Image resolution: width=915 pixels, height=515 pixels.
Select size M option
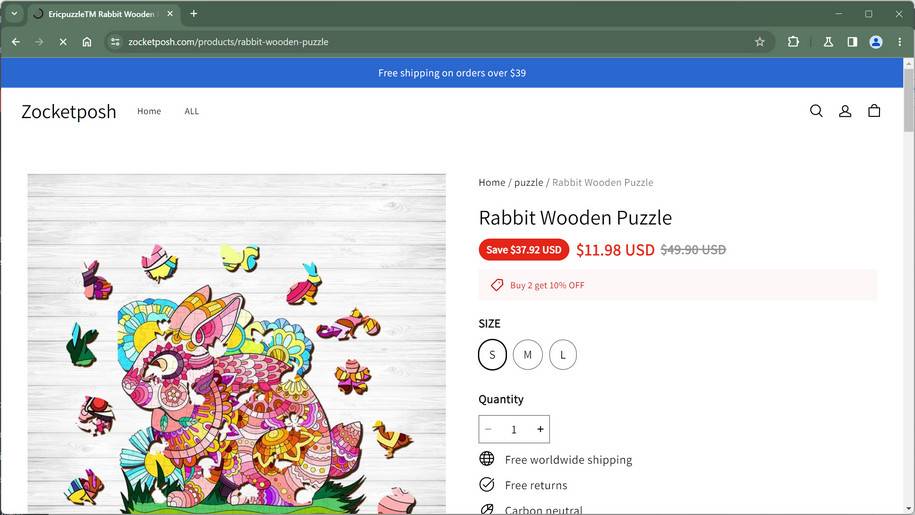click(x=527, y=354)
